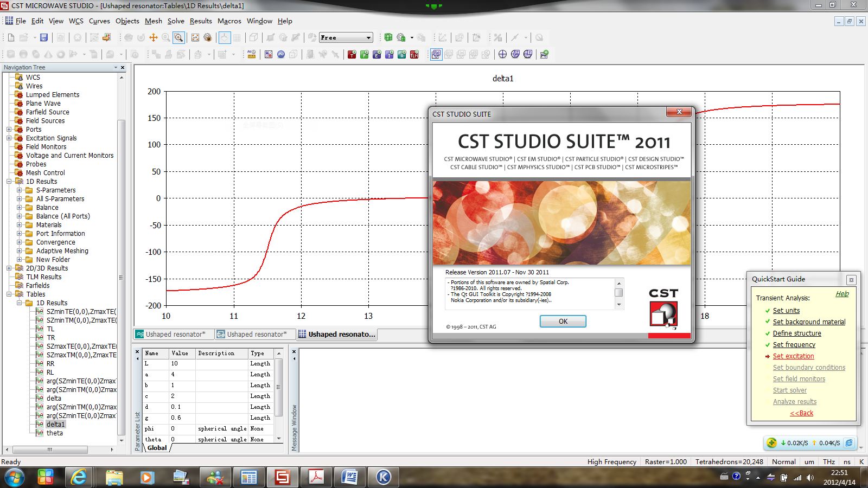Open the Windows Start menu
868x488 pixels.
pyautogui.click(x=14, y=477)
